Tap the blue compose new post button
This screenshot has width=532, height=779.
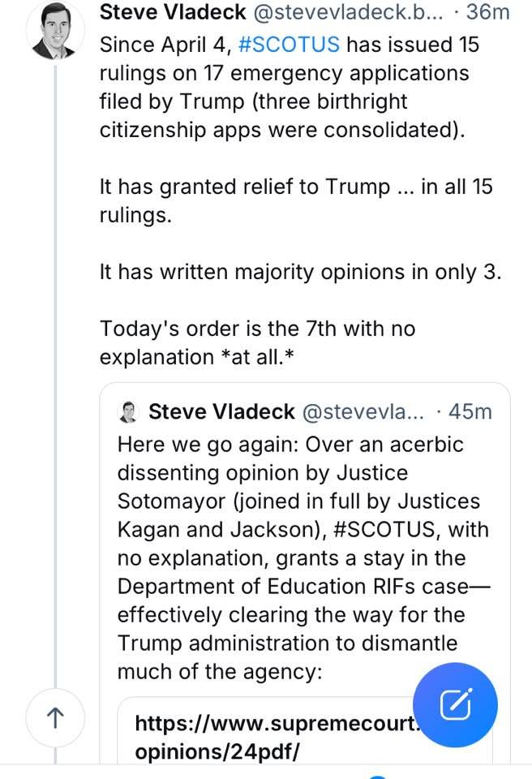coord(454,704)
